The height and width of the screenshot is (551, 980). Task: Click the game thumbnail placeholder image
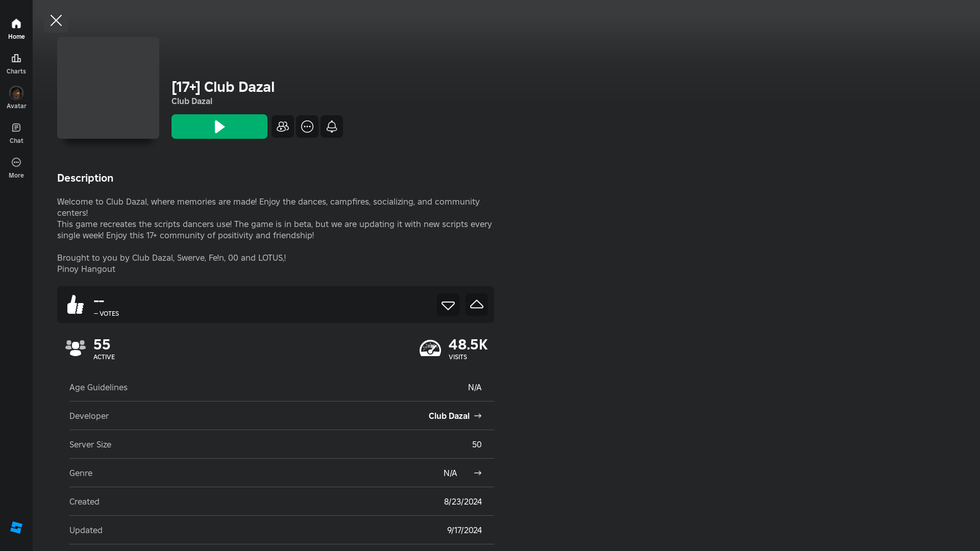(108, 88)
